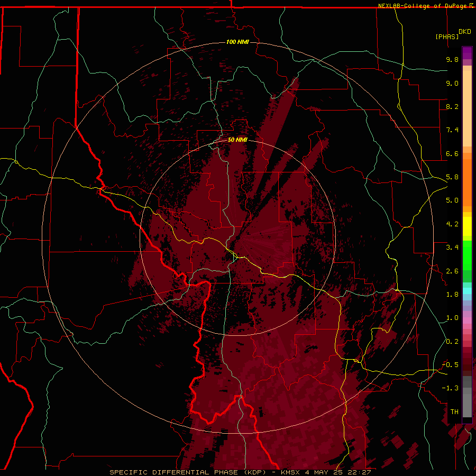Click the 0.2 legend value

pos(452,342)
